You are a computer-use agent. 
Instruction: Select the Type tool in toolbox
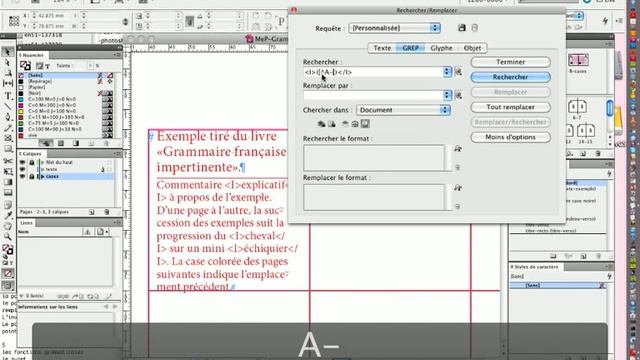[x=7, y=96]
